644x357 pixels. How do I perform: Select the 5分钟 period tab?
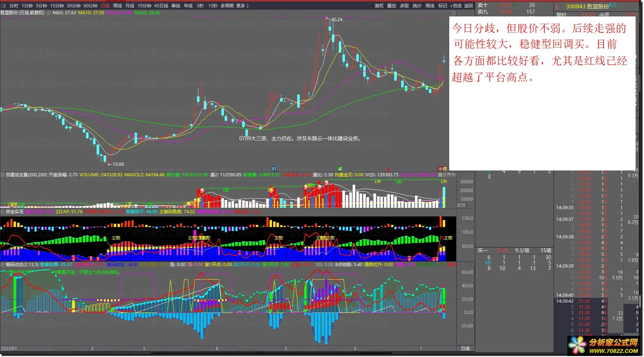tap(42, 6)
